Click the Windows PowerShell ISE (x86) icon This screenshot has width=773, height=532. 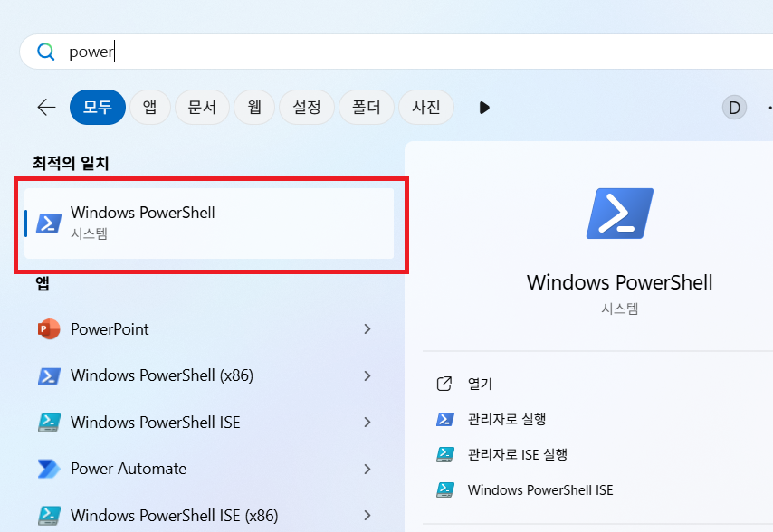49,512
